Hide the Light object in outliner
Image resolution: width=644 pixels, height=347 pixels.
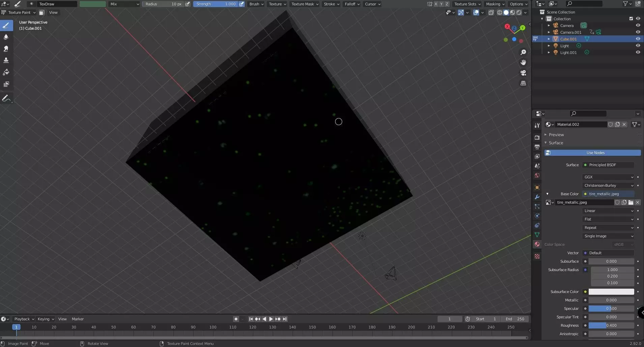[638, 46]
